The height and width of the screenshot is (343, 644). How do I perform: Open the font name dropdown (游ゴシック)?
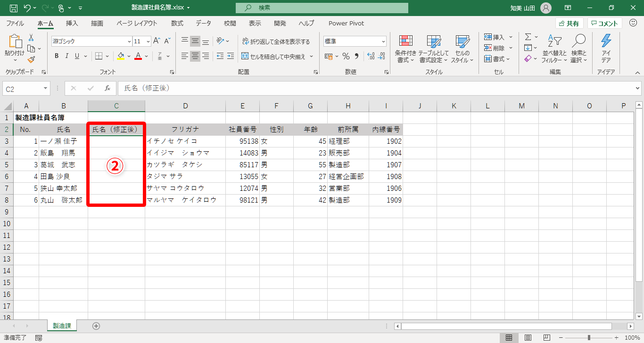[x=129, y=41]
